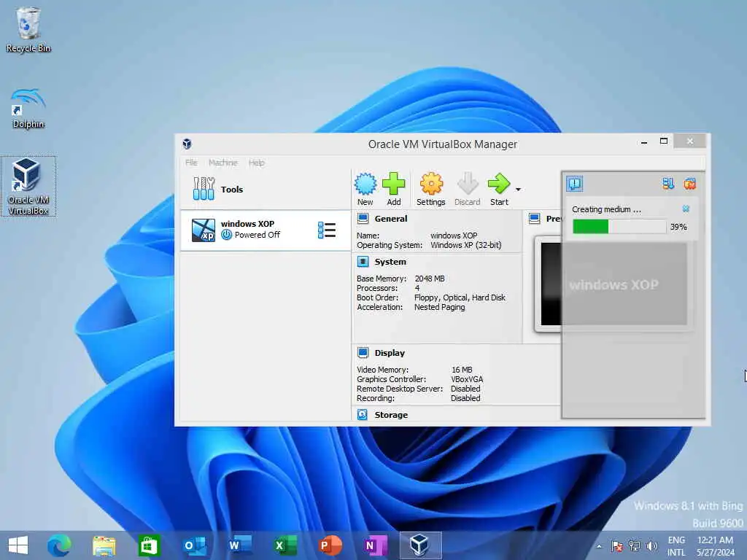The width and height of the screenshot is (747, 560).
Task: Open the Recycle Bin desktop icon
Action: [28, 29]
